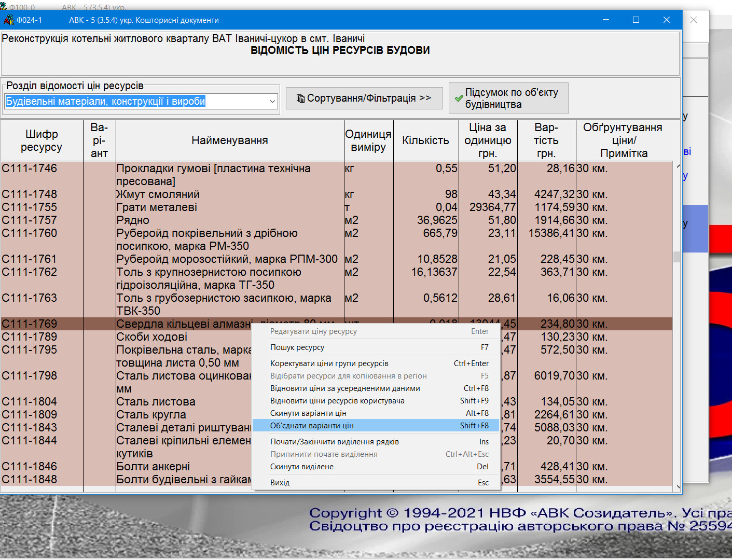Click the Варіант column header
This screenshot has height=560, width=732.
[x=99, y=141]
